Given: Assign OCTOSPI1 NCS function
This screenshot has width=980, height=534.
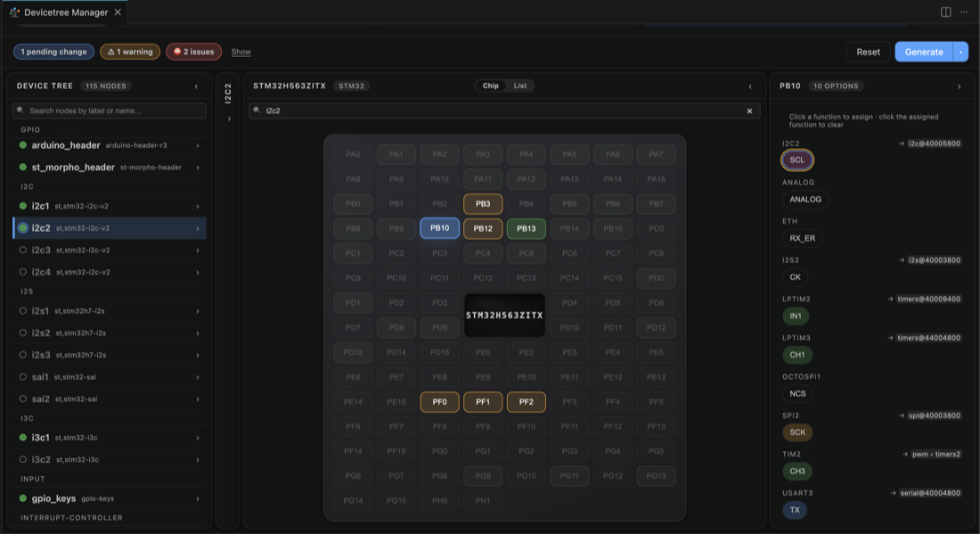Looking at the screenshot, I should click(x=797, y=393).
